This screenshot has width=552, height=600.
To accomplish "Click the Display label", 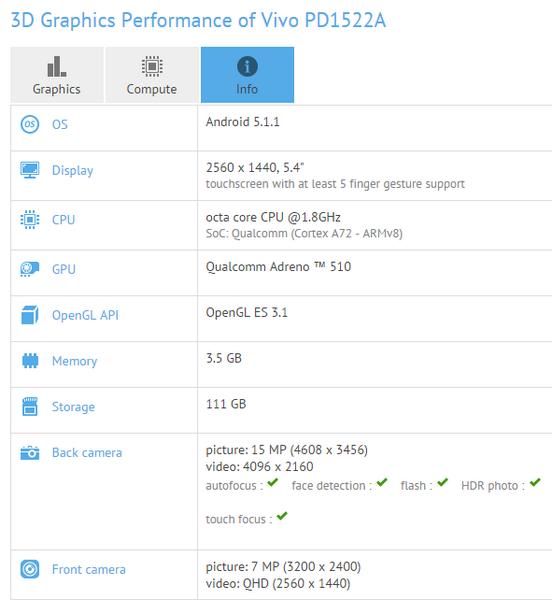I will click(73, 170).
